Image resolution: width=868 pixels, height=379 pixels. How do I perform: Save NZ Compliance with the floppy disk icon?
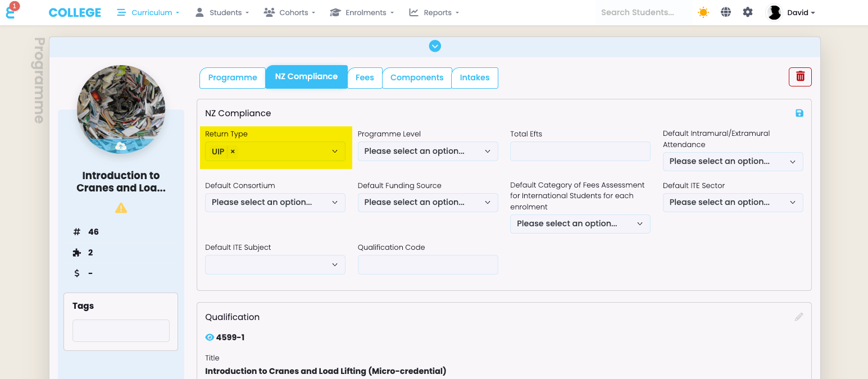tap(799, 113)
